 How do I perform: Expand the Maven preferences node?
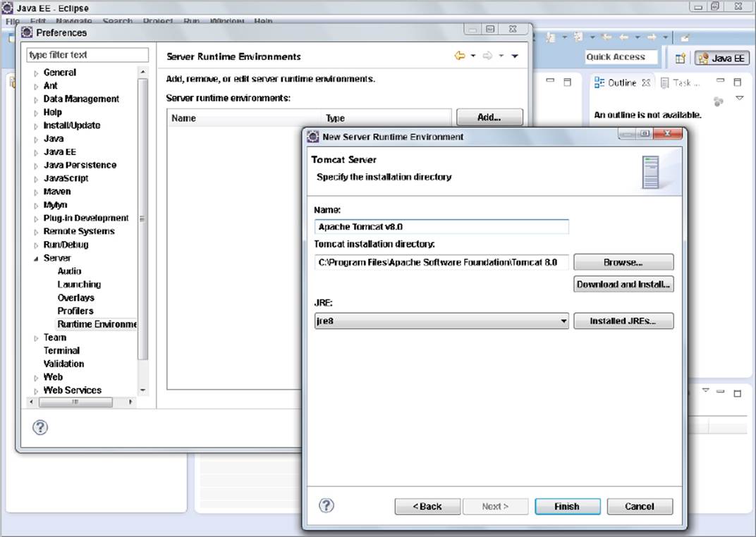coord(36,192)
